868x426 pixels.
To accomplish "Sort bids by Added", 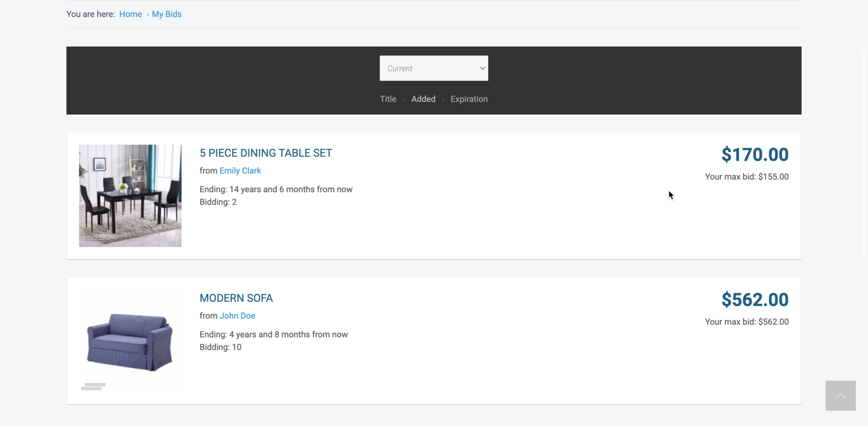I will 423,99.
